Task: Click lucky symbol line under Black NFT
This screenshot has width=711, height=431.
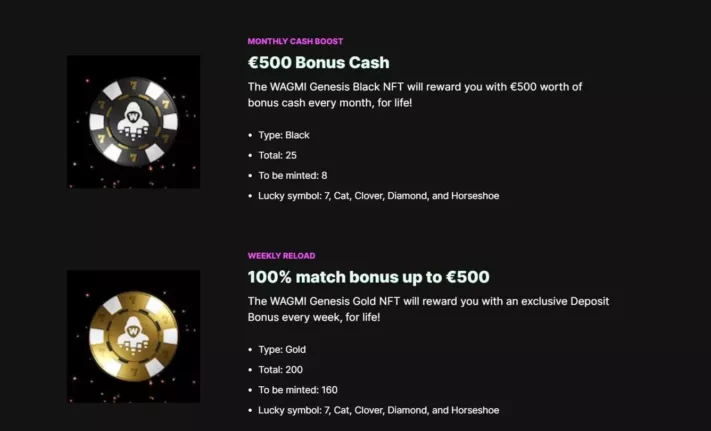Action: tap(379, 196)
